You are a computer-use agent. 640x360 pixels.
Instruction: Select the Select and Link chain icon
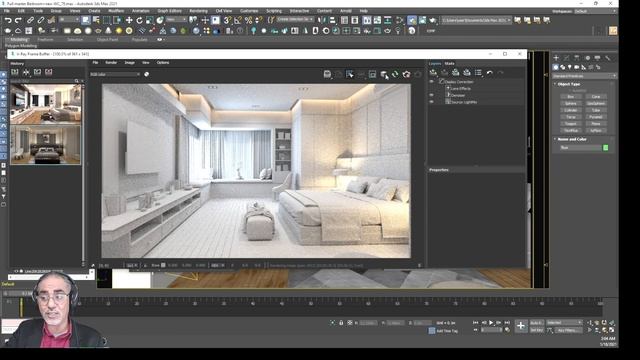click(31, 20)
